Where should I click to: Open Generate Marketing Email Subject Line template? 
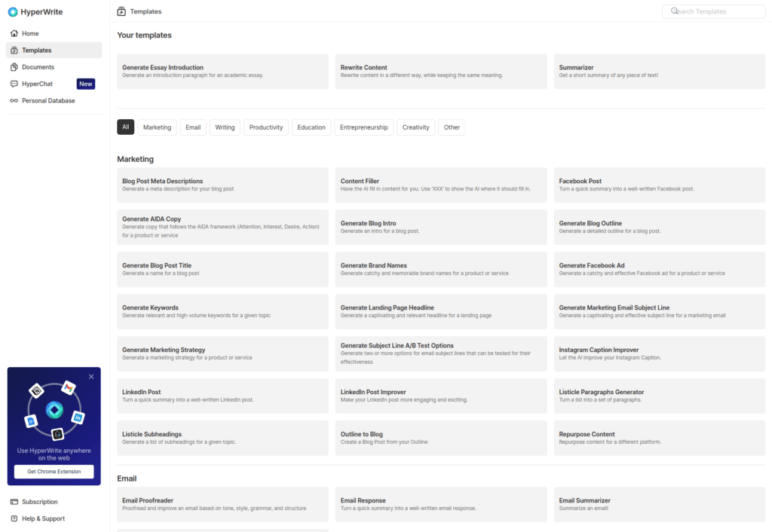(660, 311)
